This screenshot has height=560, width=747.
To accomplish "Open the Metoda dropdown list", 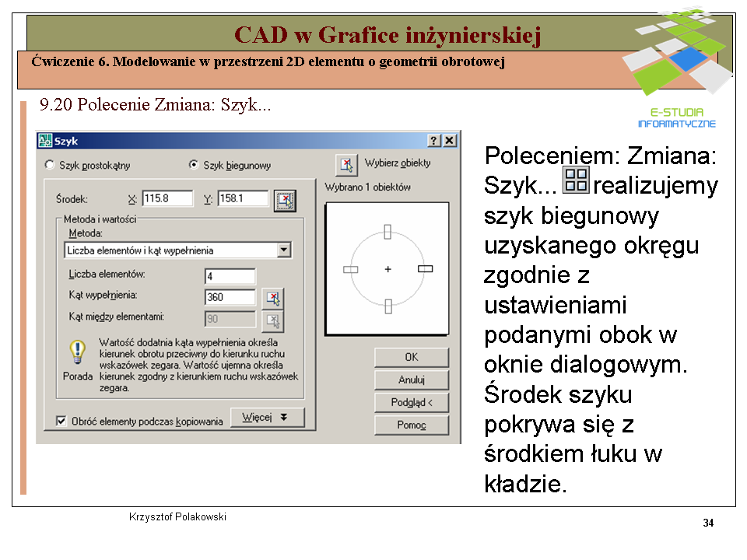I will tap(284, 250).
